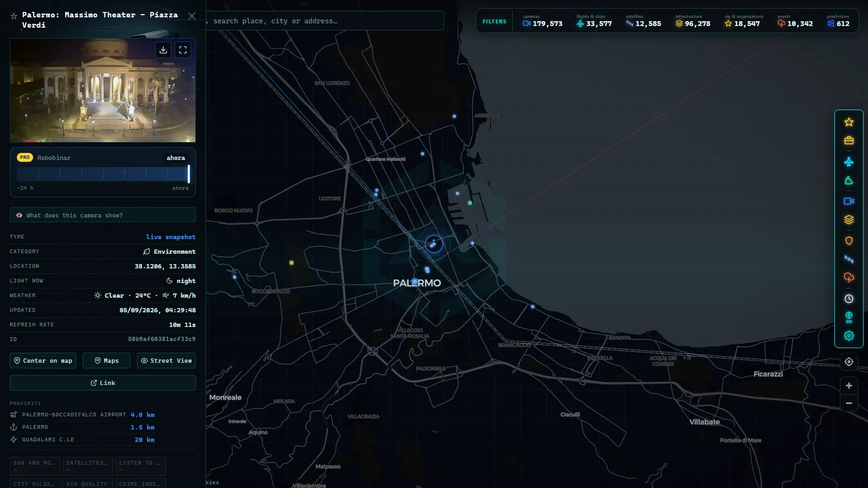Open Street View for this camera
Screen dimensions: 868x488
166,361
